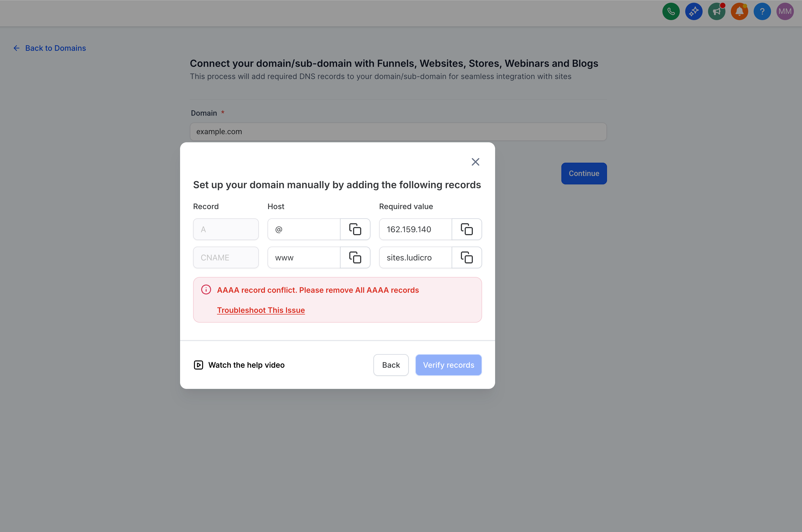Screen dimensions: 802x532
Task: Click the Continue button
Action: [x=584, y=173]
